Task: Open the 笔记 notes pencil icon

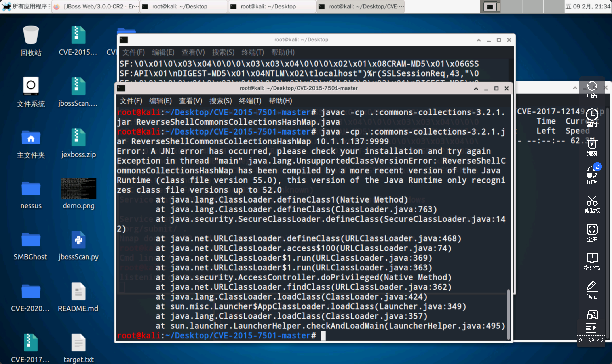Action: click(x=592, y=287)
